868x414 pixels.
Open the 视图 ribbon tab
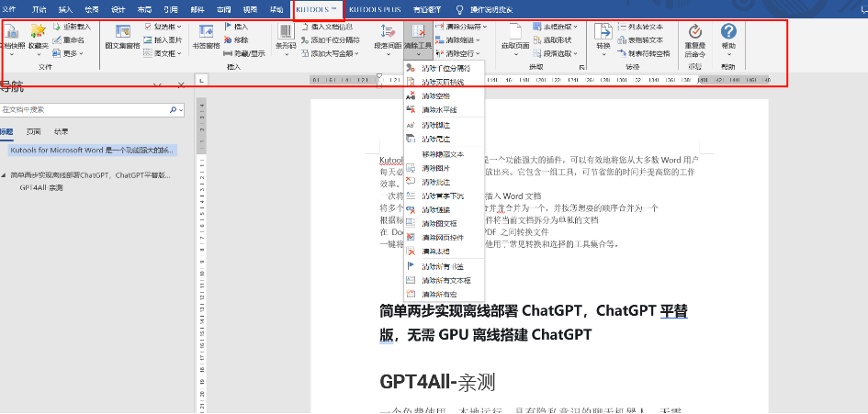(250, 9)
